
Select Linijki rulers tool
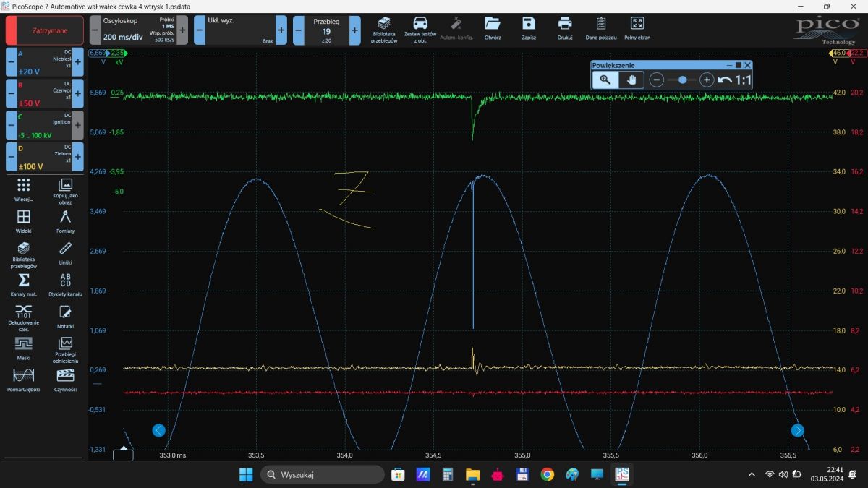pyautogui.click(x=65, y=253)
